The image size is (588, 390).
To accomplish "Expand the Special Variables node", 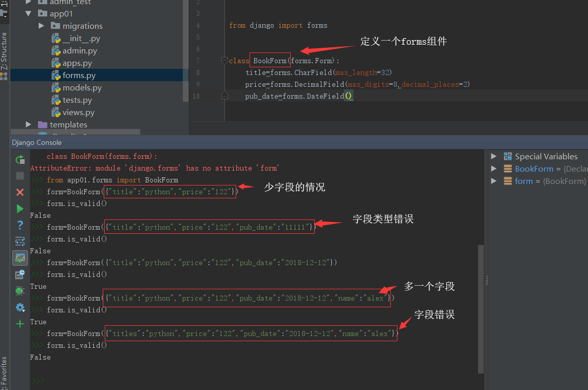I will (x=494, y=156).
